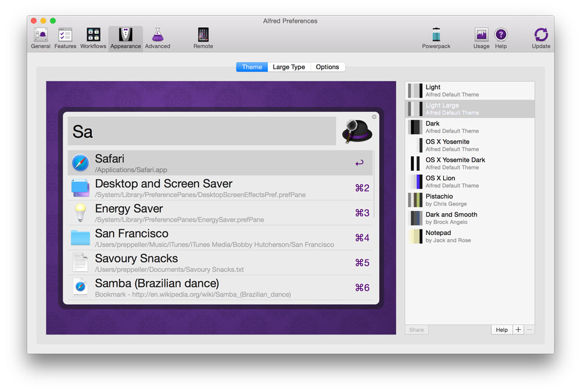Click the Powerpack icon
Image resolution: width=581 pixels, height=392 pixels.
pyautogui.click(x=436, y=38)
